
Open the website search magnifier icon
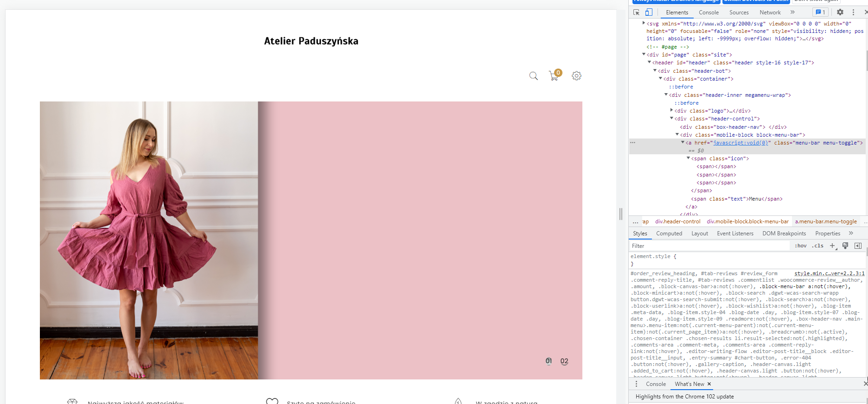point(534,76)
